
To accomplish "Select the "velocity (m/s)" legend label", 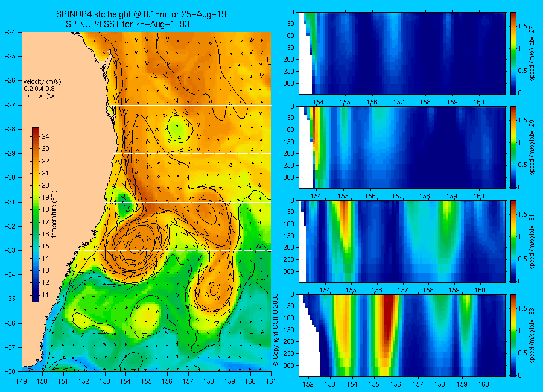I will coord(42,82).
